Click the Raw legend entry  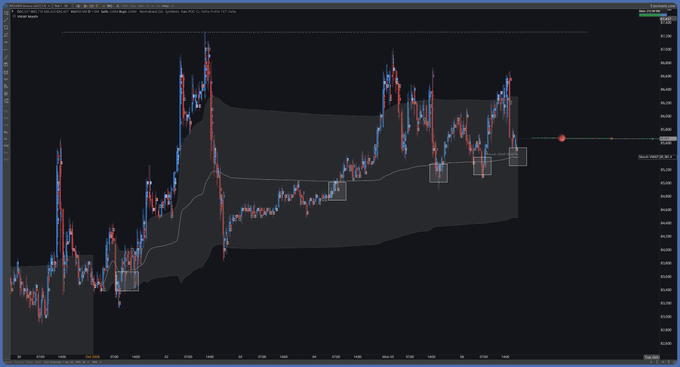(184, 11)
